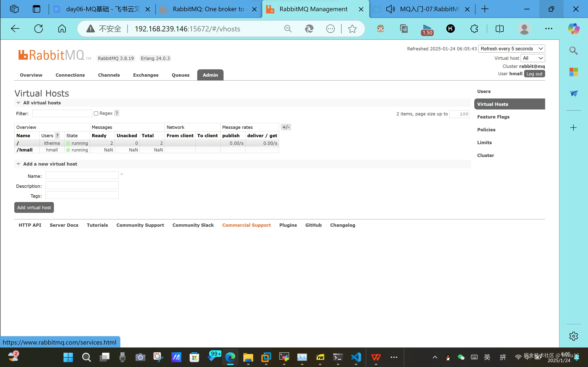Click the favorites star icon

[x=352, y=29]
